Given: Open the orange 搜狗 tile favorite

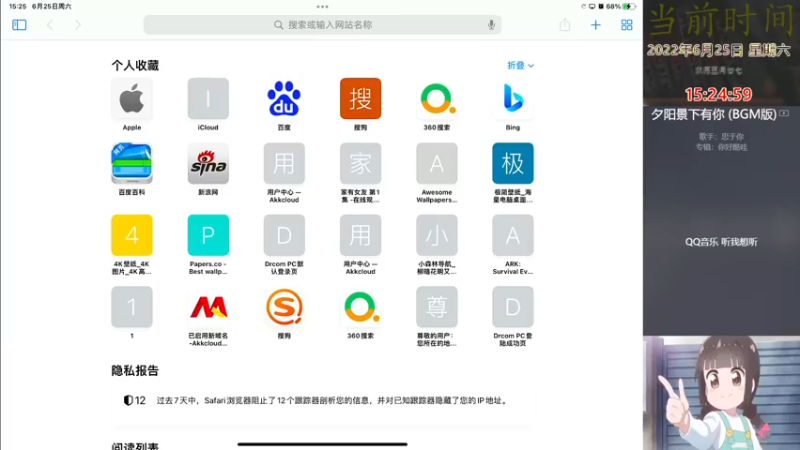Looking at the screenshot, I should [x=360, y=104].
